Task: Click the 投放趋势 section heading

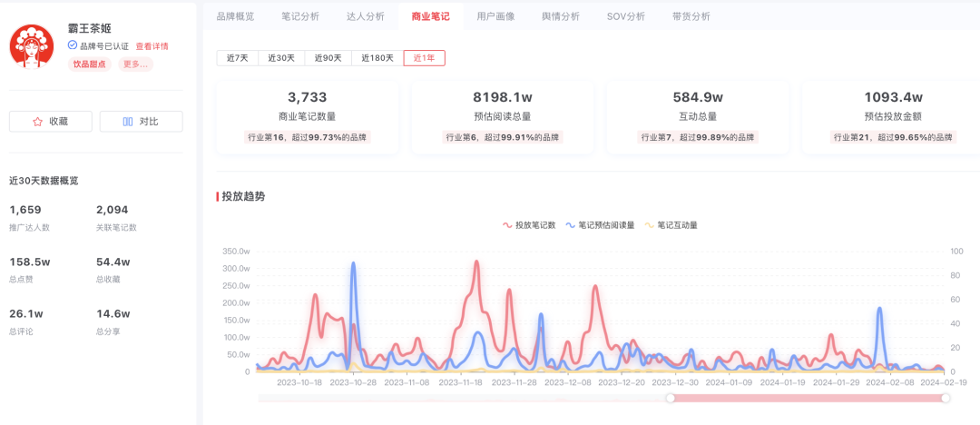Action: point(243,196)
